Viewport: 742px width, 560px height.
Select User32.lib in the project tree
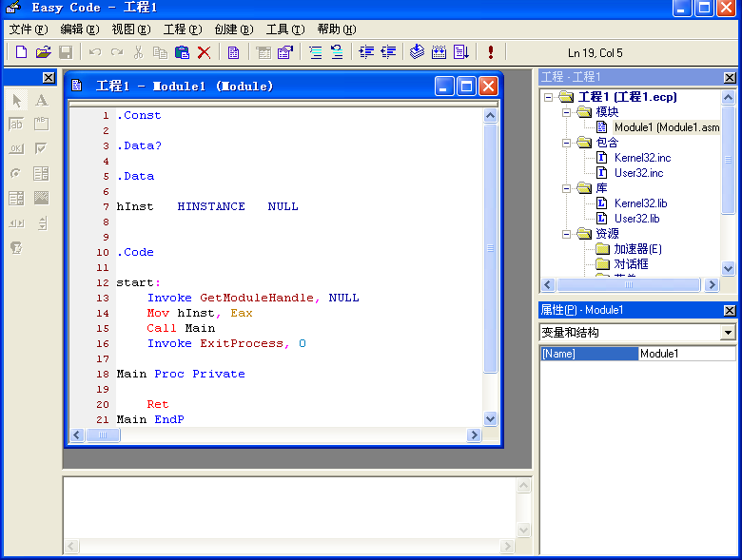(x=636, y=219)
